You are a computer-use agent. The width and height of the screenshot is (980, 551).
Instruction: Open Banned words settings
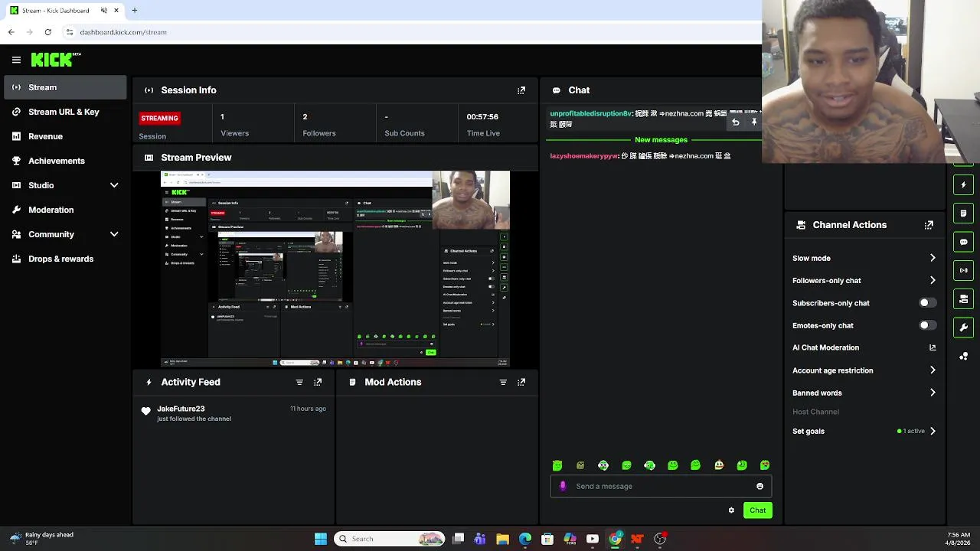click(x=864, y=393)
